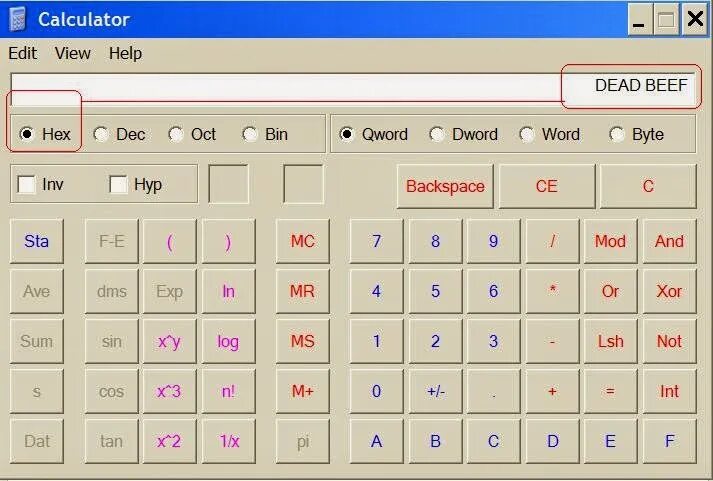
Task: Click the MC memory clear button
Action: pos(302,241)
